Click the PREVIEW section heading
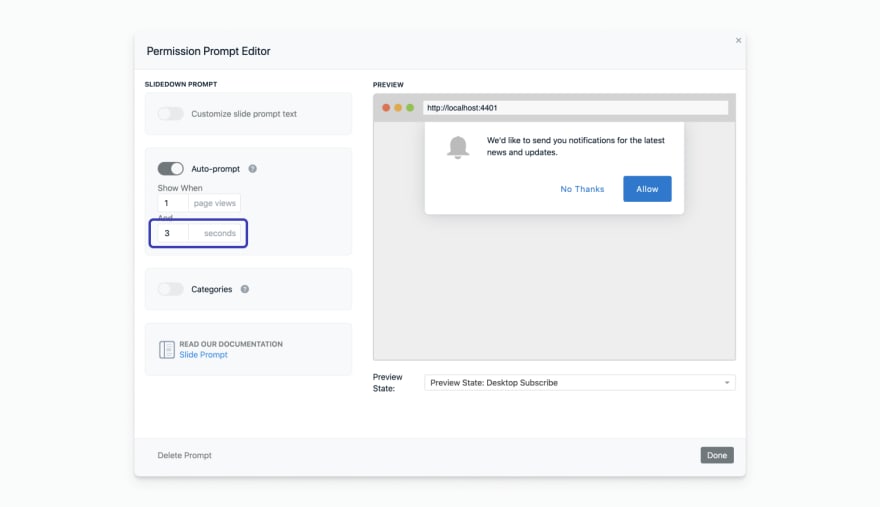Image resolution: width=880 pixels, height=507 pixels. pyautogui.click(x=388, y=85)
